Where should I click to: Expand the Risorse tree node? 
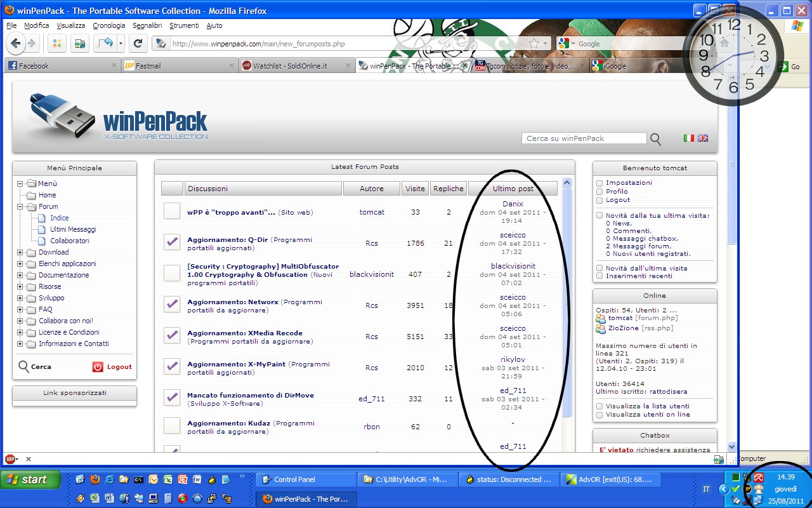20,287
